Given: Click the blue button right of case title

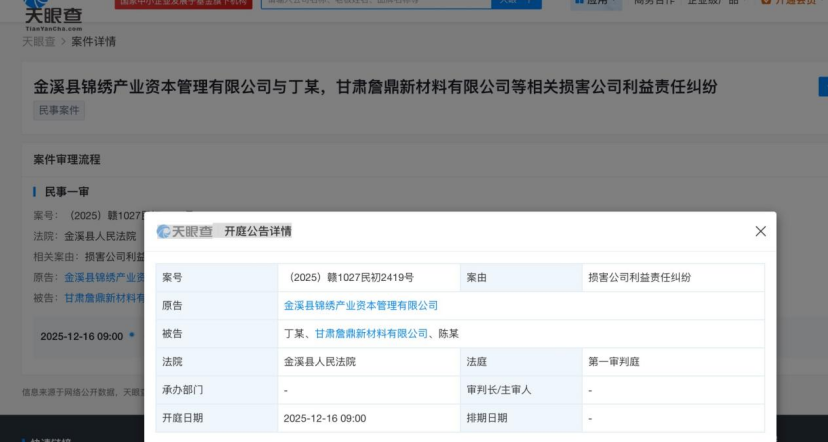Looking at the screenshot, I should click(x=822, y=87).
